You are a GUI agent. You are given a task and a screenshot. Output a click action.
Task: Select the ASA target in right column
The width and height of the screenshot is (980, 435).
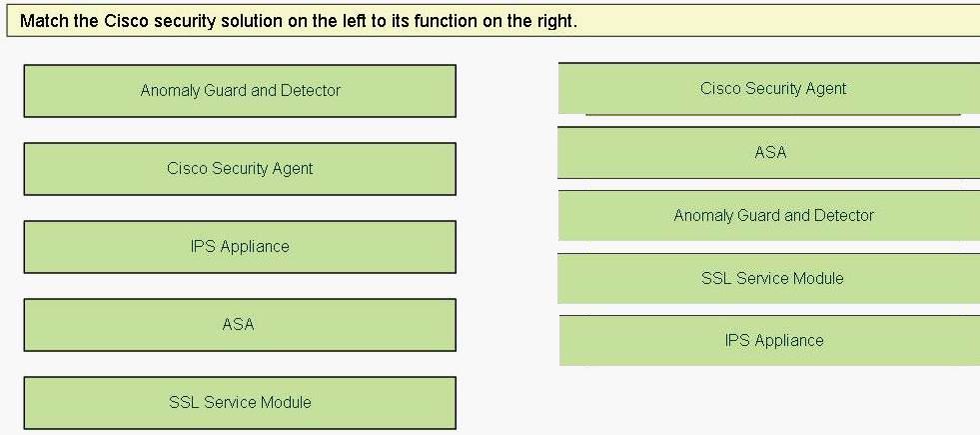[769, 153]
